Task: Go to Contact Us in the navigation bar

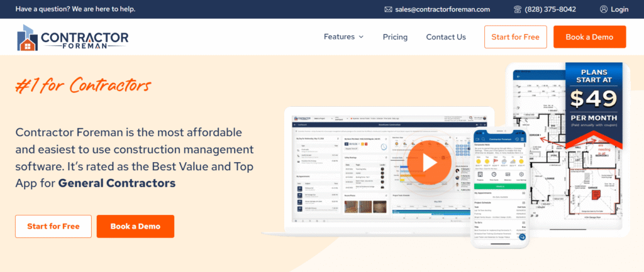Action: [x=446, y=37]
